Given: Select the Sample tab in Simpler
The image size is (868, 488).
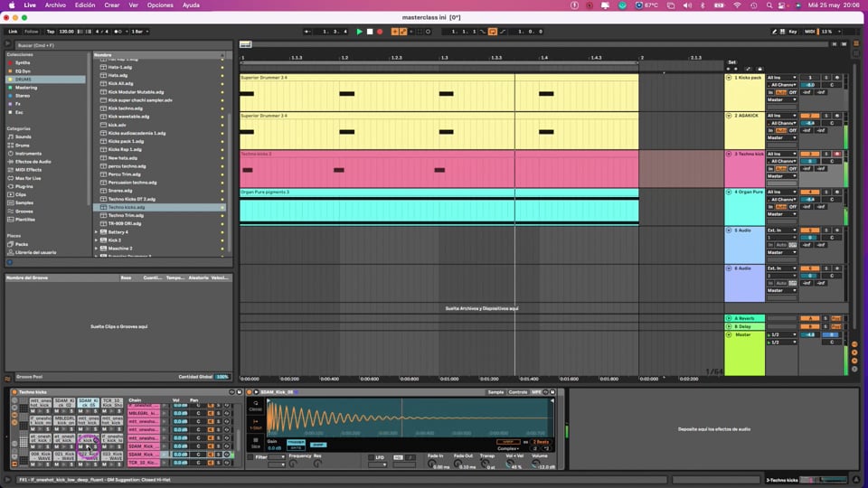Looking at the screenshot, I should click(x=495, y=392).
